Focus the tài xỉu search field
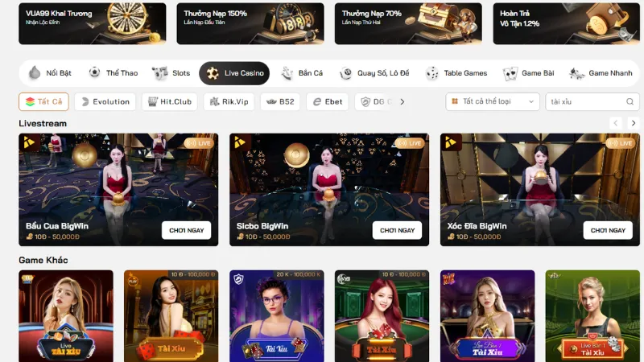Viewport: 644px width, 362px height. coord(587,102)
